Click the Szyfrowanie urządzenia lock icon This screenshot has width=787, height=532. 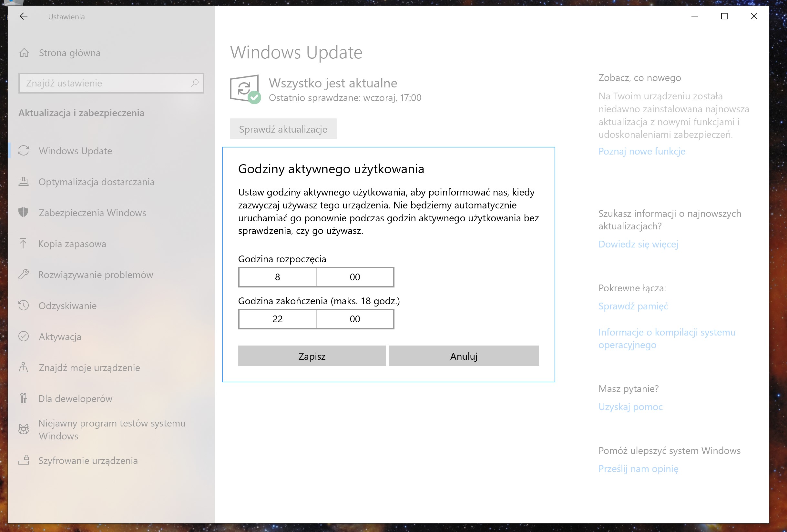pyautogui.click(x=24, y=460)
